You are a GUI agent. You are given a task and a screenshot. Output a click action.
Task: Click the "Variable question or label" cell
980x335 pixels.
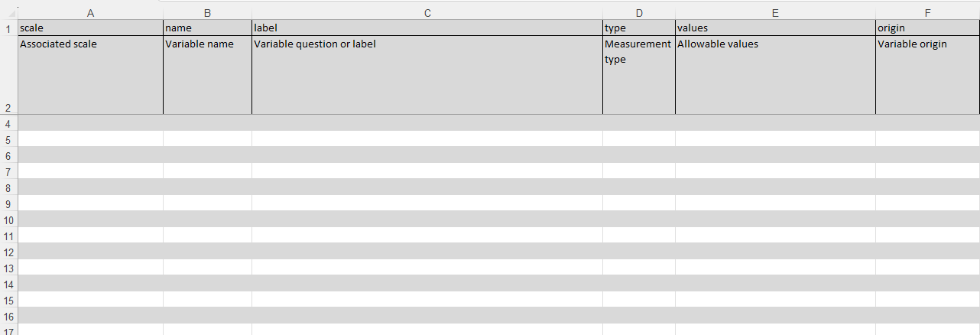[x=427, y=75]
